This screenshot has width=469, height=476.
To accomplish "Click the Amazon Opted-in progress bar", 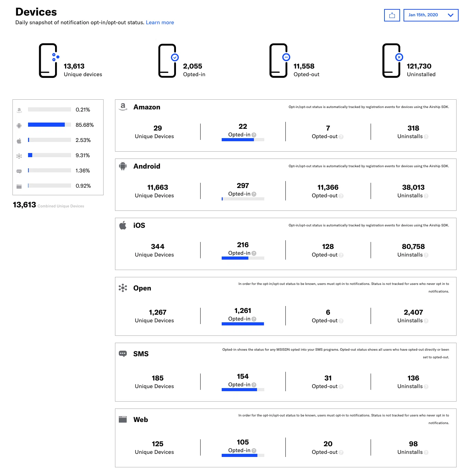I will [x=242, y=140].
